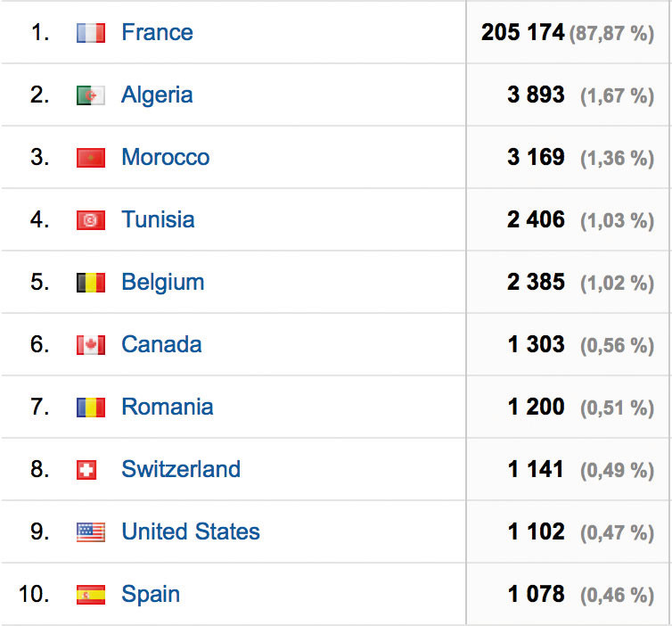Click the Algeria flag icon
672x626 pixels.
point(91,95)
